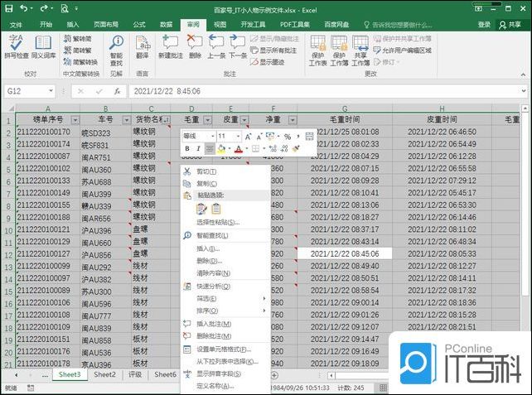Save the workbook via quick access
The image size is (532, 395).
[9, 8]
